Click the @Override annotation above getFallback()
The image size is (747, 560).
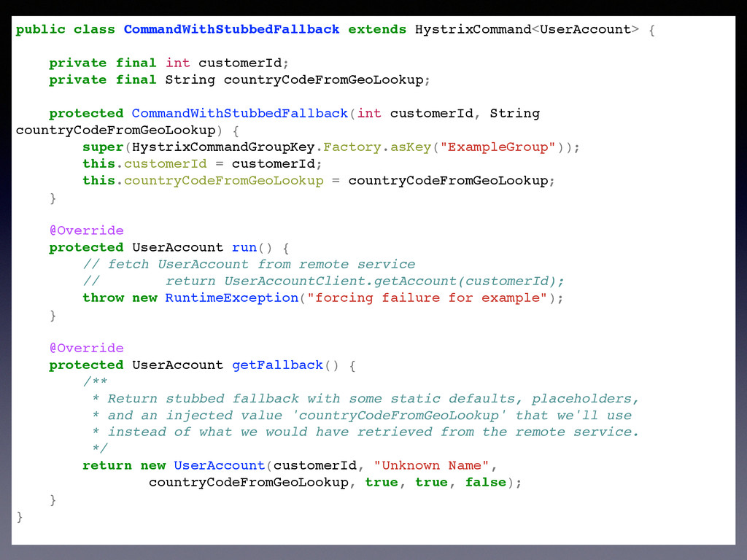(x=86, y=348)
